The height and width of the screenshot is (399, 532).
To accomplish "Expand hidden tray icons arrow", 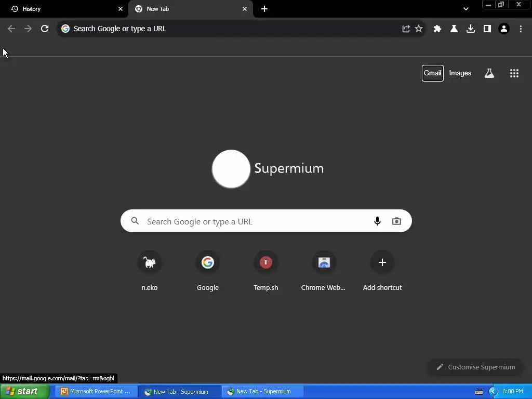I will (x=493, y=392).
